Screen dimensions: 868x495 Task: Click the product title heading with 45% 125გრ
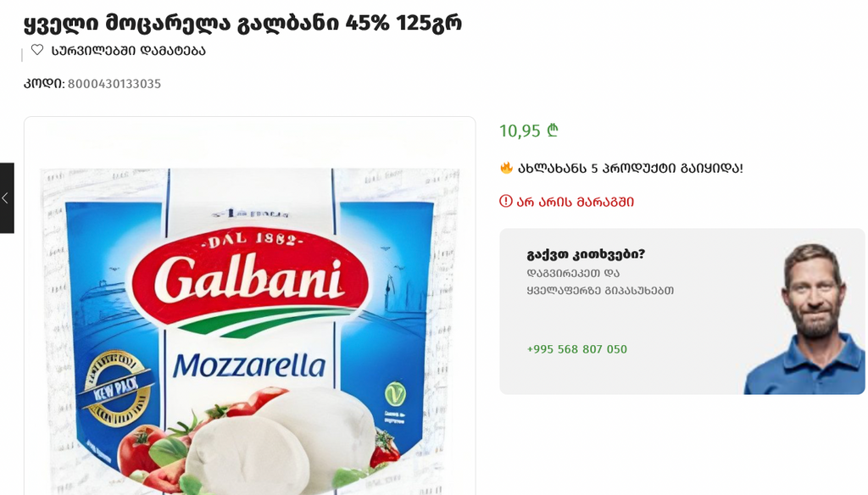coord(242,23)
